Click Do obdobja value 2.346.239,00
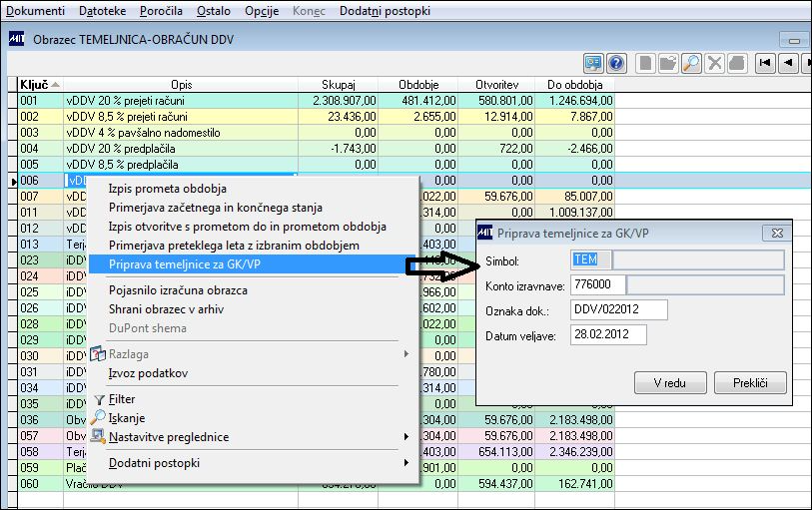 [575, 451]
